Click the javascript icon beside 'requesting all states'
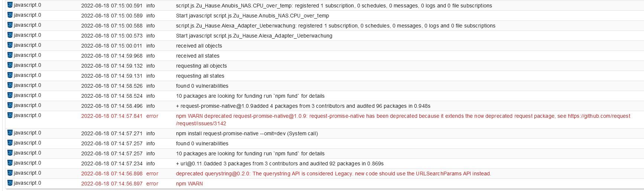Viewport: 644px width, 191px height. pyautogui.click(x=10, y=75)
